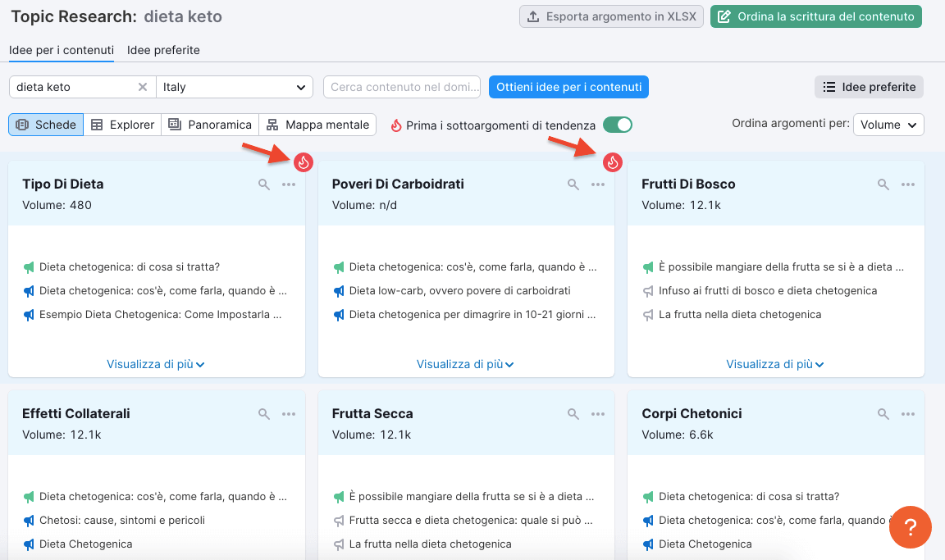
Task: Click the orange help question mark button
Action: (x=909, y=526)
